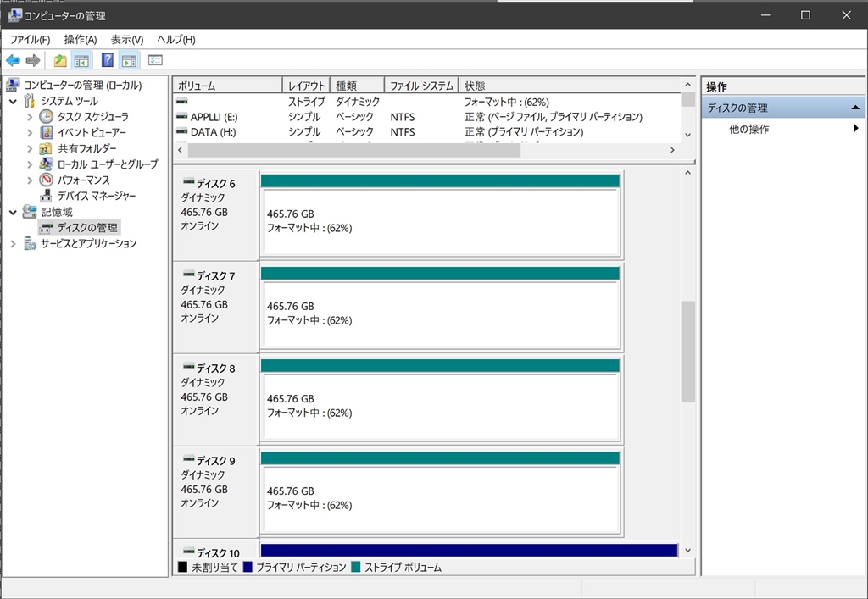The width and height of the screenshot is (868, 599).
Task: Expand the Performance node
Action: [30, 180]
